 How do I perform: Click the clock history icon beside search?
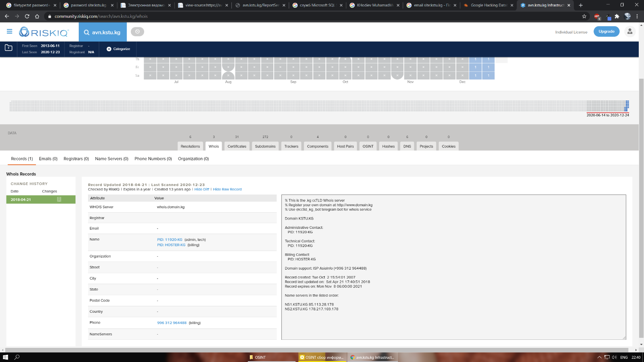(x=137, y=31)
